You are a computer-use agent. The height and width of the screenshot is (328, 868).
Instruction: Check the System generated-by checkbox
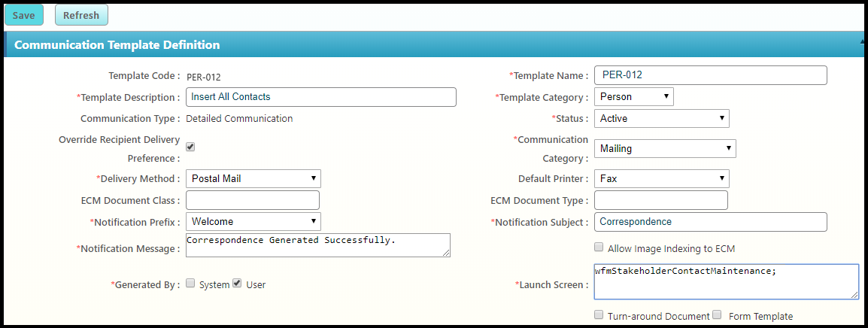tap(190, 284)
